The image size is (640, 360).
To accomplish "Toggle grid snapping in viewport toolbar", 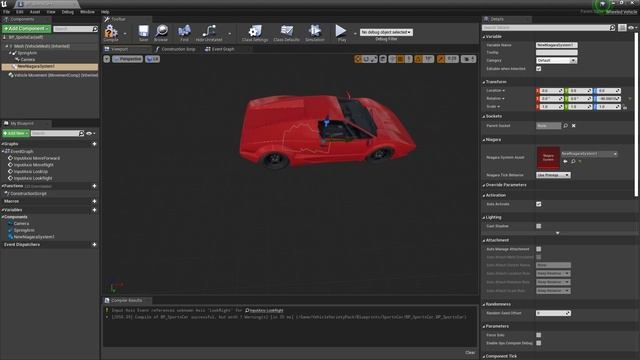I will coord(400,59).
